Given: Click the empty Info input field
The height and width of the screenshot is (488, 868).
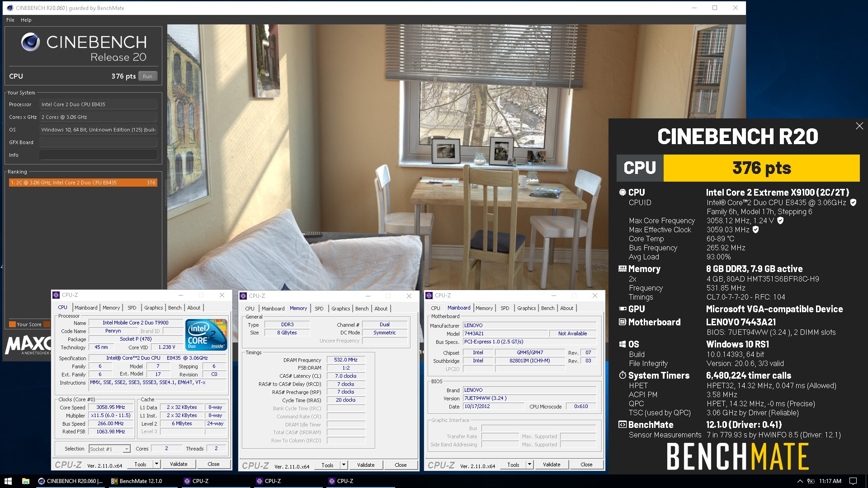Looking at the screenshot, I should 98,155.
